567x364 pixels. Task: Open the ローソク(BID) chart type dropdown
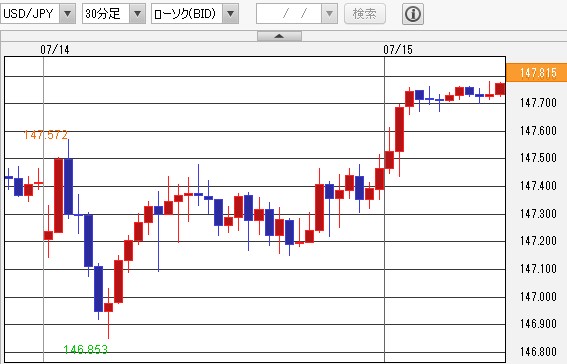(230, 14)
